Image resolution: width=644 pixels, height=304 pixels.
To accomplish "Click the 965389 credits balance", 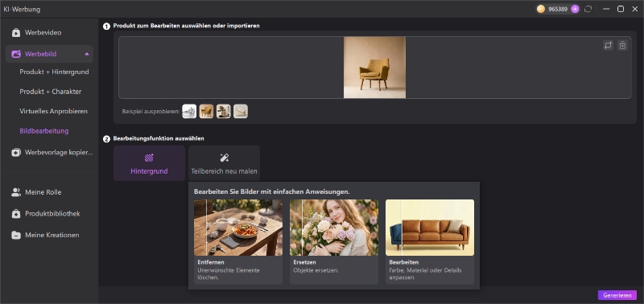I will tap(558, 9).
